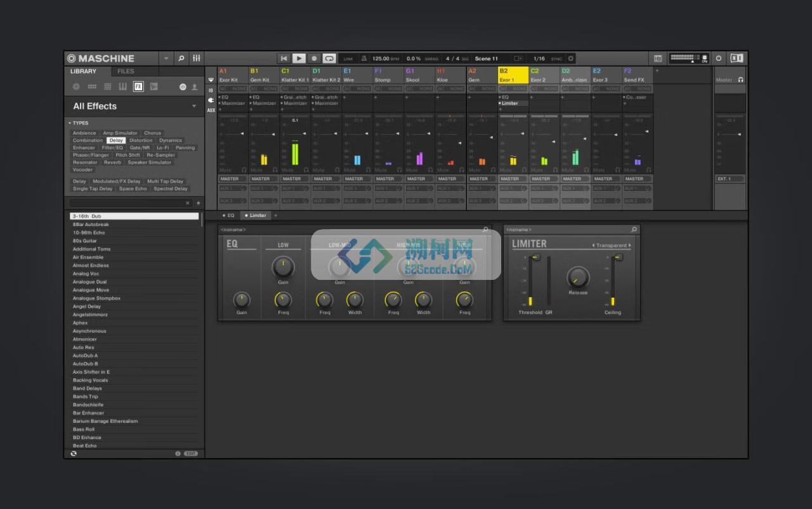The image size is (812, 509).
Task: Select the Groups icon in library filter
Action: [x=92, y=87]
